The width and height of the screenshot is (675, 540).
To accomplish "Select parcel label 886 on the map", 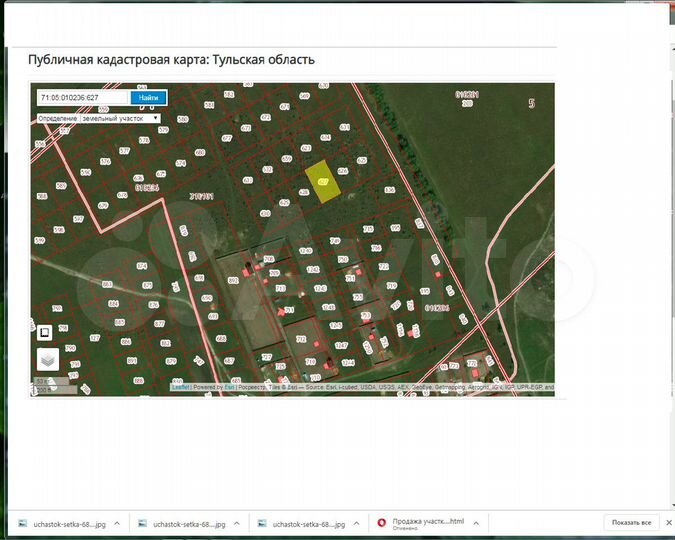I will pos(126,341).
